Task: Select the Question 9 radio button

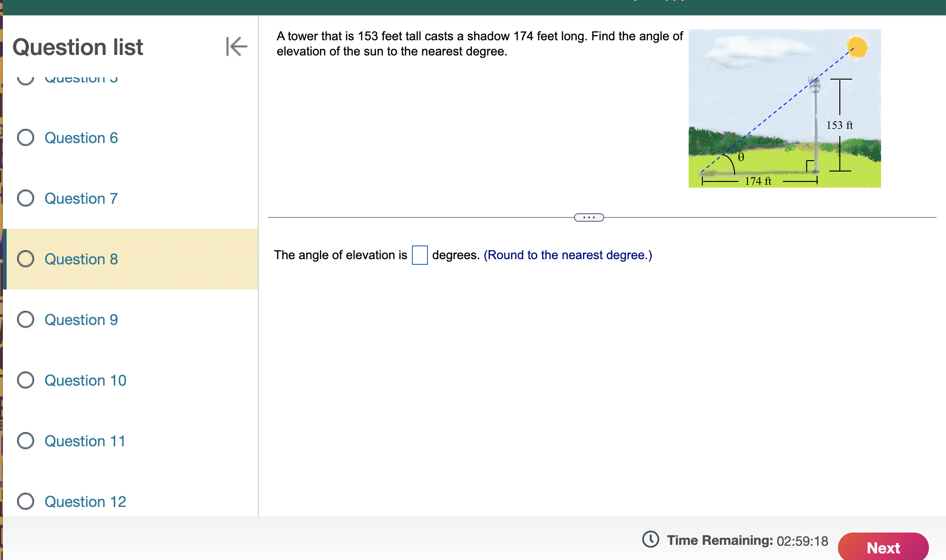Action: (27, 319)
